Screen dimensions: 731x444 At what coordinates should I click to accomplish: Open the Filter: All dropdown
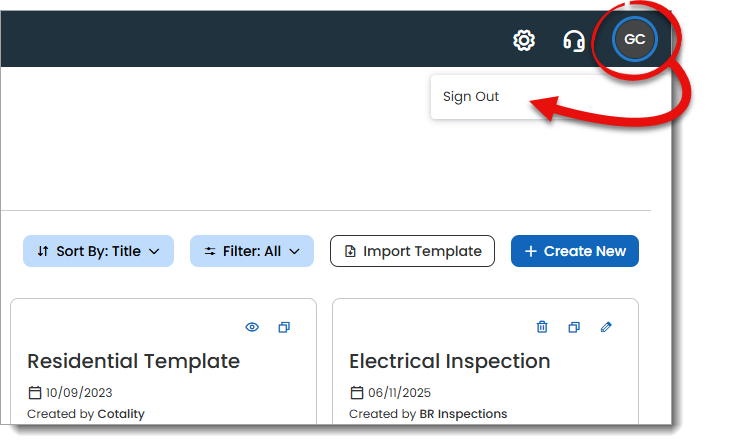[252, 251]
